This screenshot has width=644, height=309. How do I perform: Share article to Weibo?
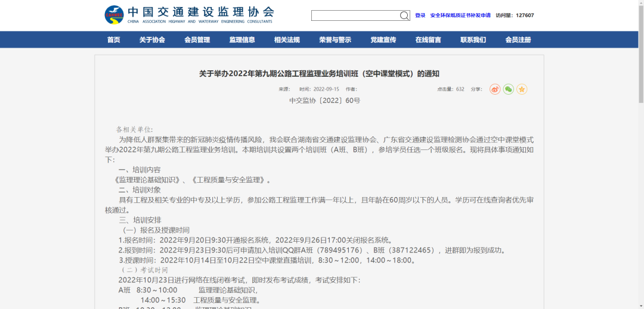[495, 89]
